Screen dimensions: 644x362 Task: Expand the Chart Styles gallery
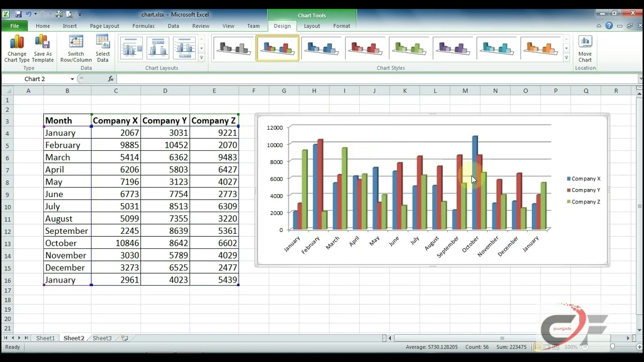click(566, 58)
